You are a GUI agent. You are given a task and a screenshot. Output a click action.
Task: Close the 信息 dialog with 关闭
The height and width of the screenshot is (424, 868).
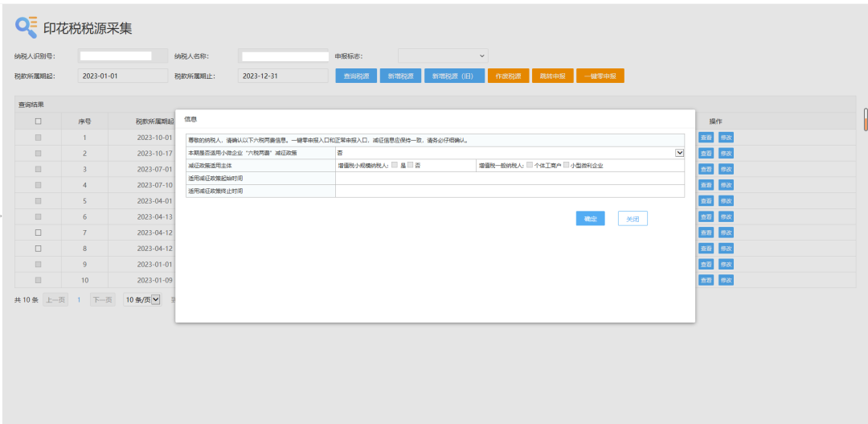pos(633,219)
